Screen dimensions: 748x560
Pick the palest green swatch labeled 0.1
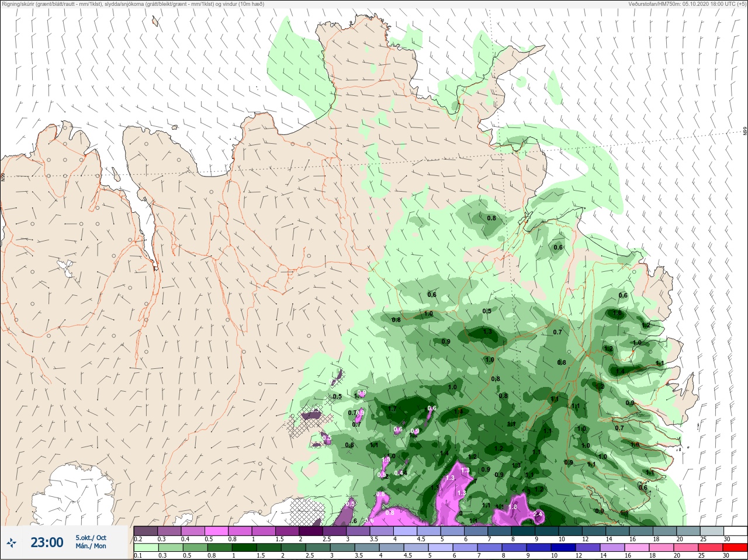(x=146, y=547)
